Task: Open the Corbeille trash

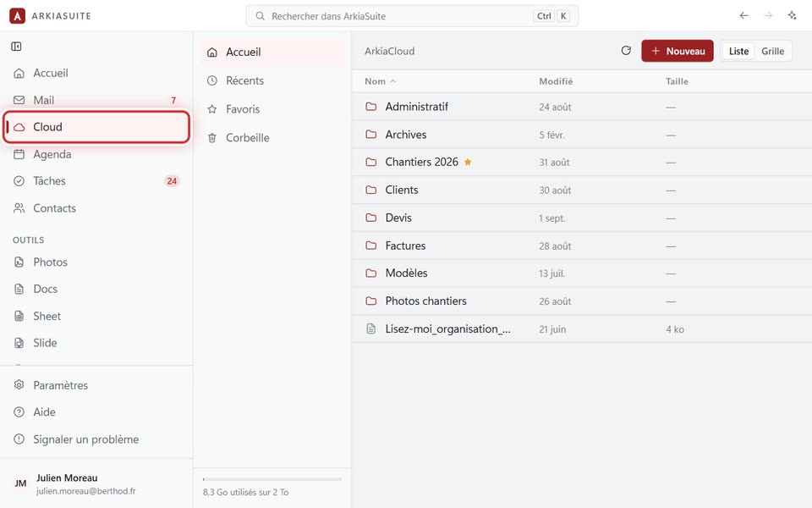Action: coord(272,137)
